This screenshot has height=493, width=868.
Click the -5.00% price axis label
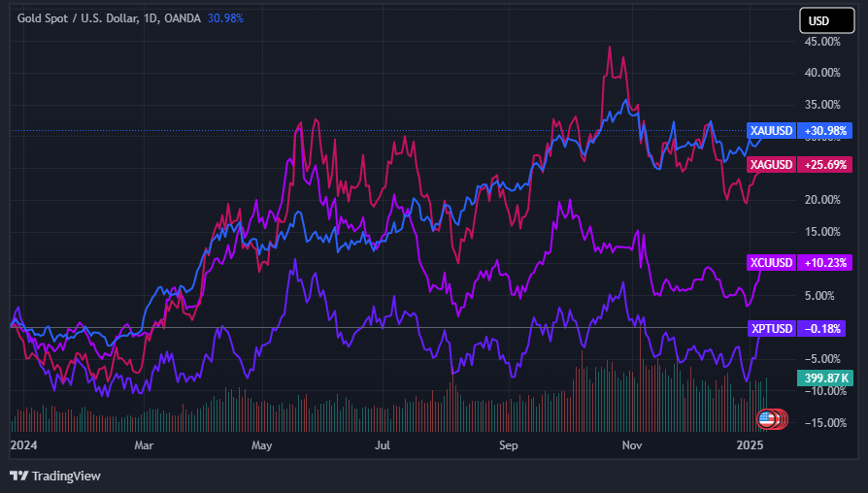(x=822, y=359)
